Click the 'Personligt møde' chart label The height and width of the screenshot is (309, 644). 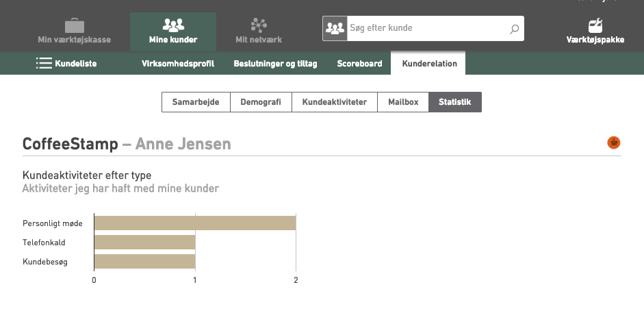point(53,223)
